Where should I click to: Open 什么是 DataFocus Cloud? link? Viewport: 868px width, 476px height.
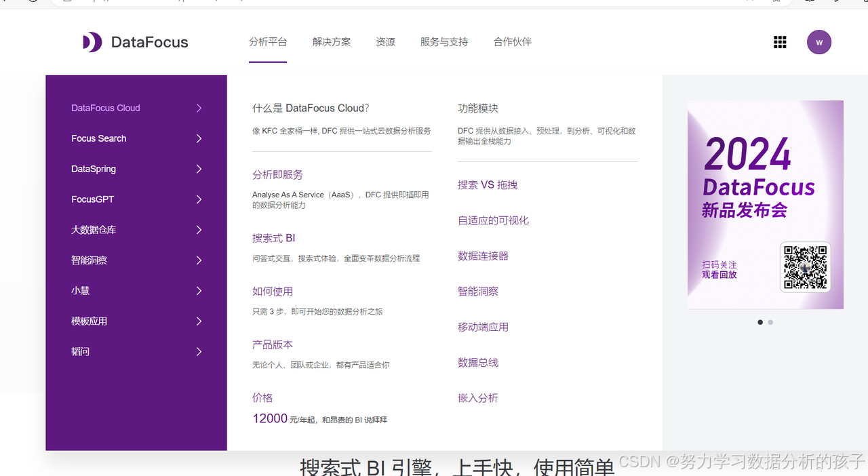pyautogui.click(x=311, y=108)
